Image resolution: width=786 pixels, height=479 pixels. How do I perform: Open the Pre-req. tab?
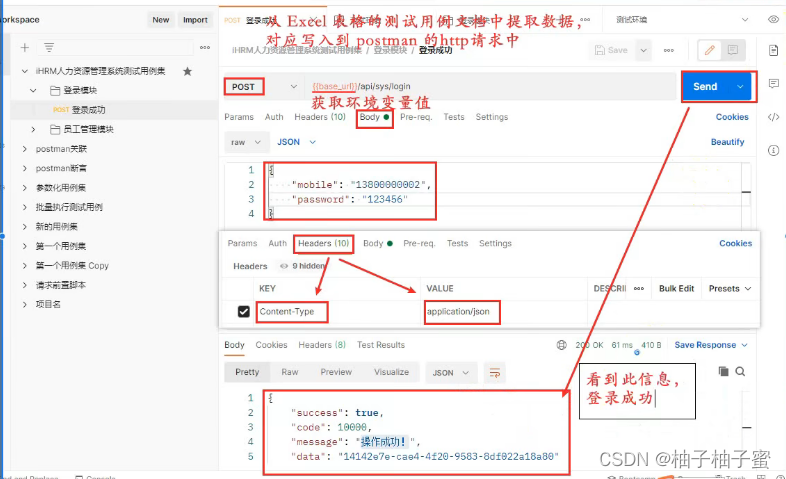[416, 117]
